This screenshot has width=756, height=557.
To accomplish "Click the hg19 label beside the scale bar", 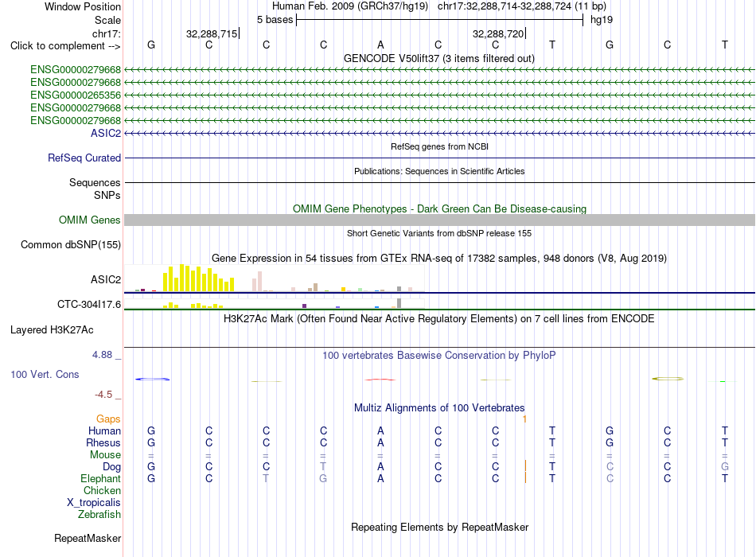I will 602,20.
